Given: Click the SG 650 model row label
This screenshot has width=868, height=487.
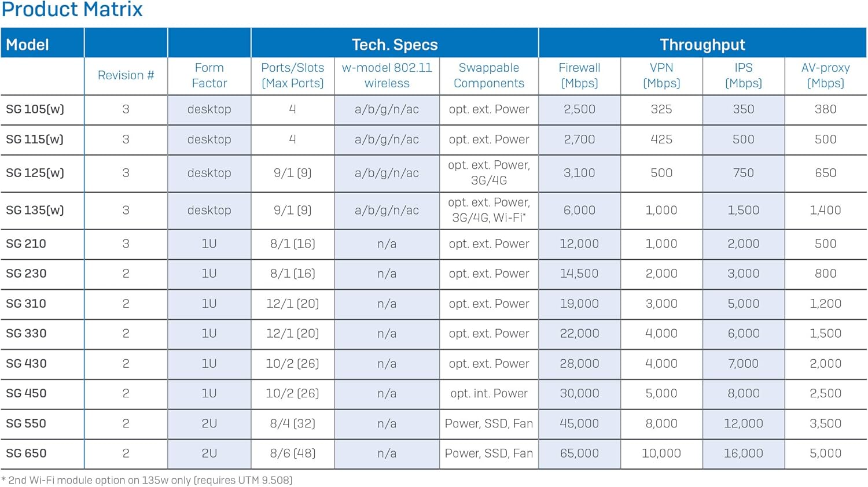Looking at the screenshot, I should [x=26, y=453].
